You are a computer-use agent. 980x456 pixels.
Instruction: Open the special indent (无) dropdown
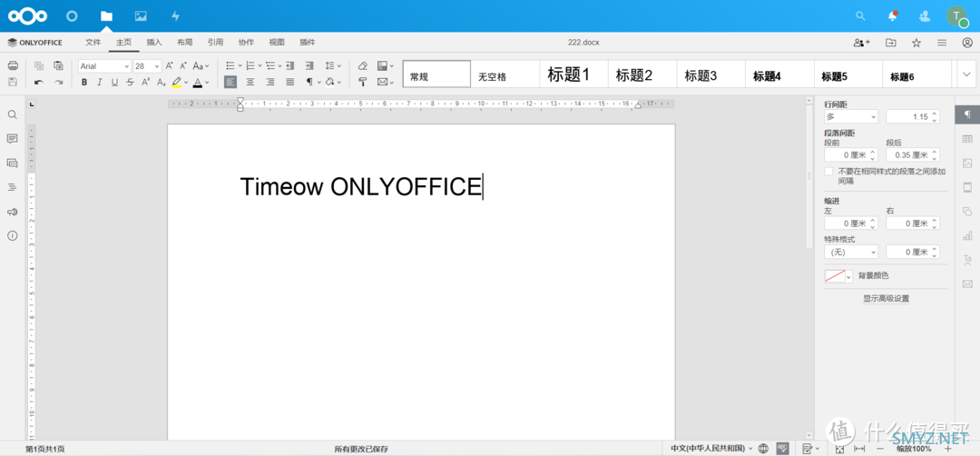[x=851, y=253]
